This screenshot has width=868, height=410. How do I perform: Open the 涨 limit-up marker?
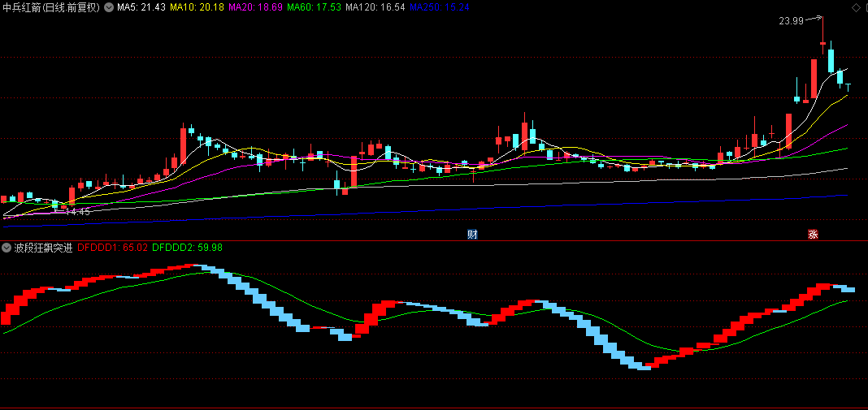click(x=813, y=234)
